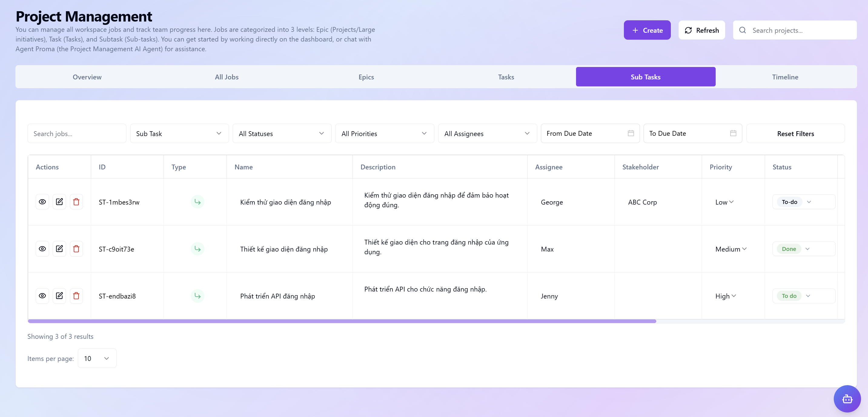Screen dimensions: 868x417
Task: Switch to the Epics tab
Action: tap(366, 77)
